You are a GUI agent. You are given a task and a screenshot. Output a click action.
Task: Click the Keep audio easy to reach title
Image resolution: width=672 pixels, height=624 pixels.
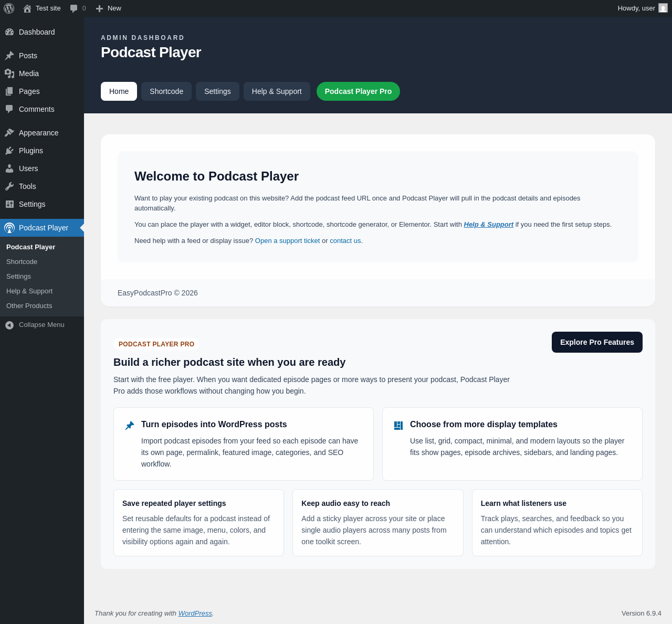pos(345,503)
